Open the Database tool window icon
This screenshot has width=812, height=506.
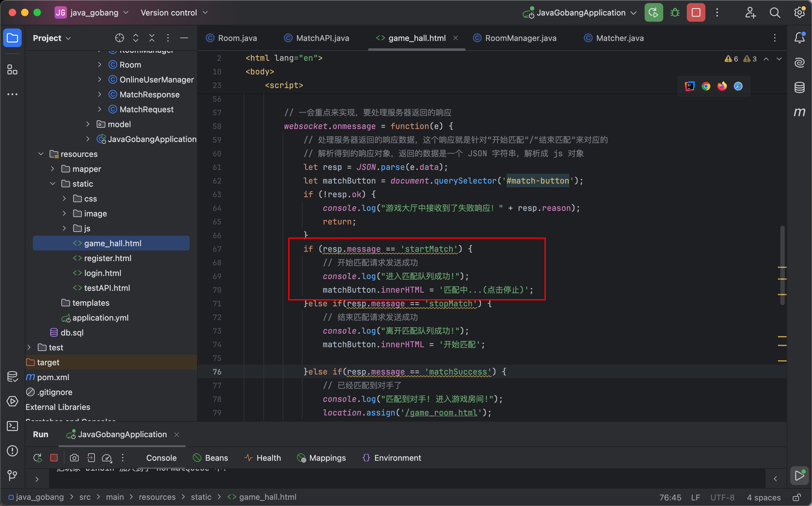click(799, 87)
